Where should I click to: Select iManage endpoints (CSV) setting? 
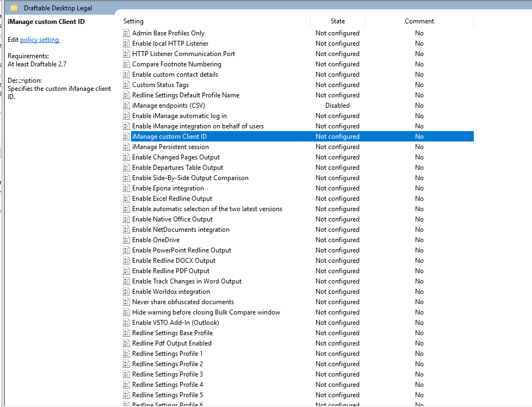point(169,106)
